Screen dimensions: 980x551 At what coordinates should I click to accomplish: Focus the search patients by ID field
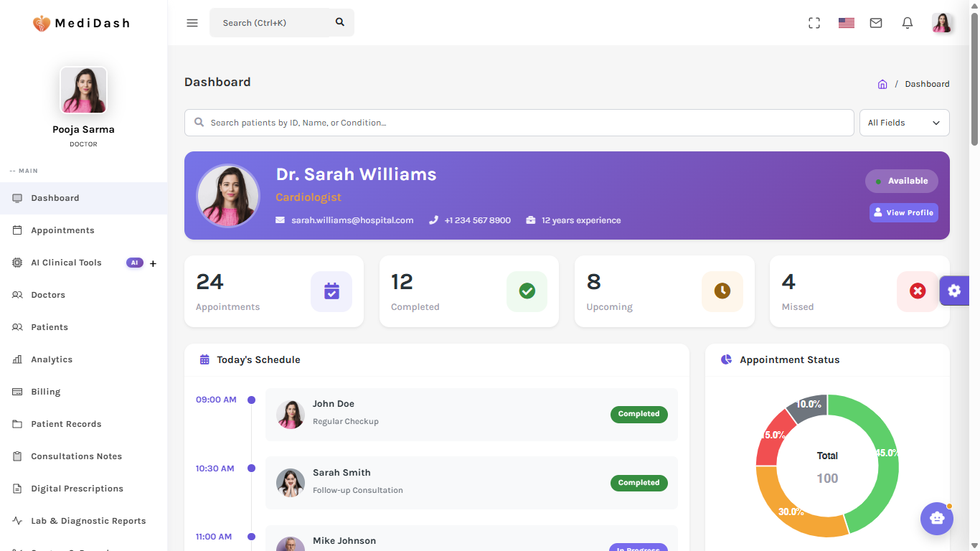pos(519,123)
